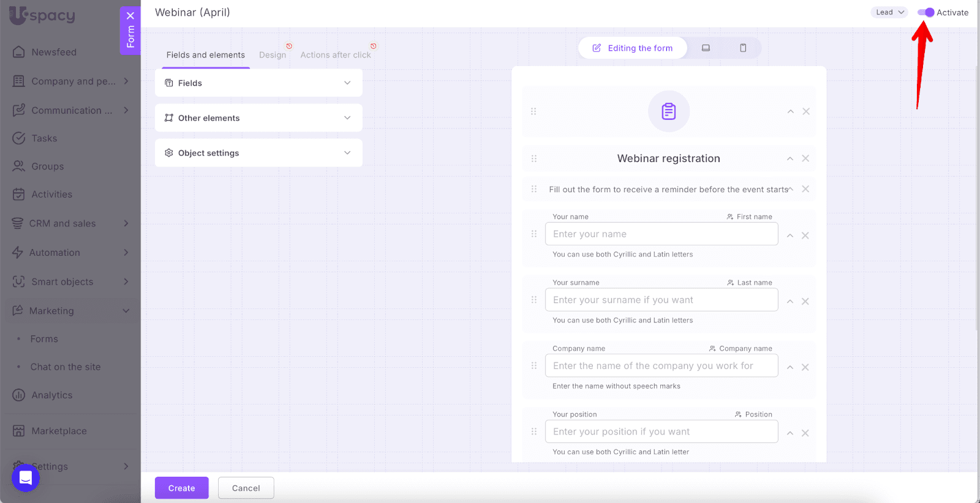
Task: Open the Actions after click tab
Action: tap(336, 55)
